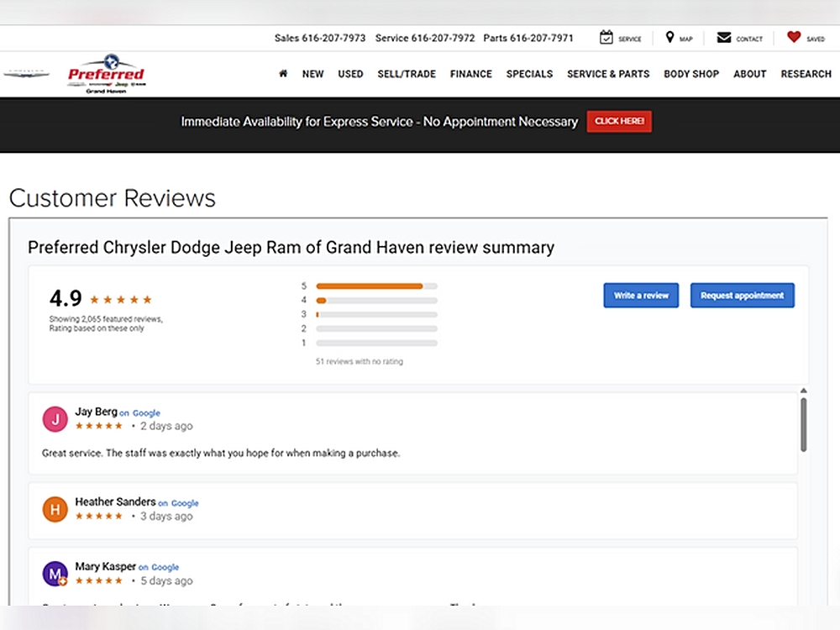The width and height of the screenshot is (840, 630).
Task: Open the RESEARCH menu
Action: [x=806, y=74]
